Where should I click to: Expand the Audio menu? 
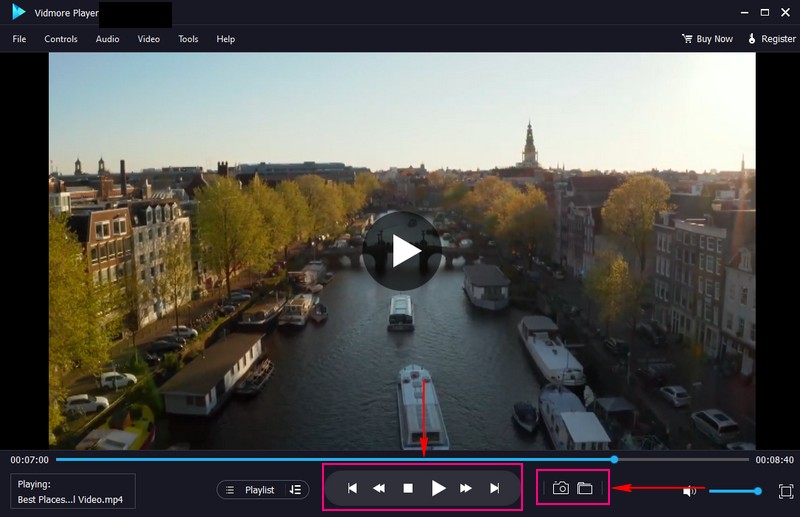107,39
